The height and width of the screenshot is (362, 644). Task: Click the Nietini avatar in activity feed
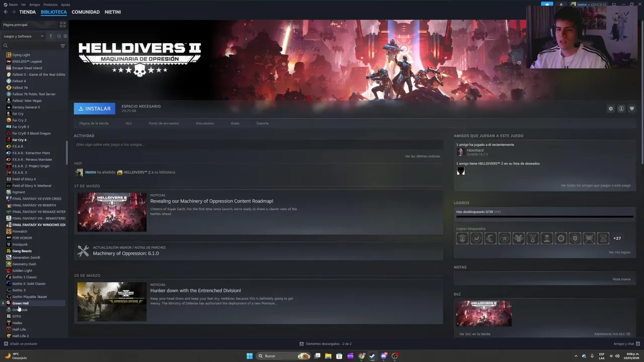coord(79,172)
